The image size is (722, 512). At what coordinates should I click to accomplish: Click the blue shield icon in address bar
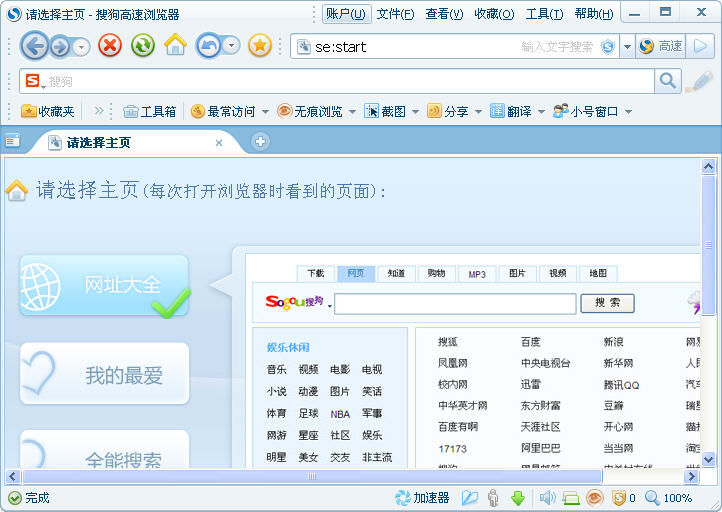[608, 47]
